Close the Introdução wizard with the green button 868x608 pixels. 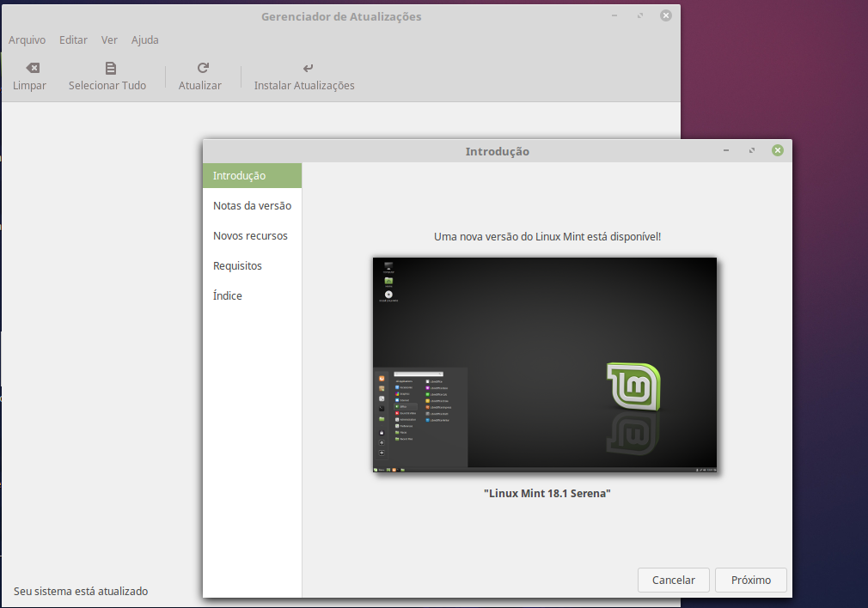(x=778, y=149)
